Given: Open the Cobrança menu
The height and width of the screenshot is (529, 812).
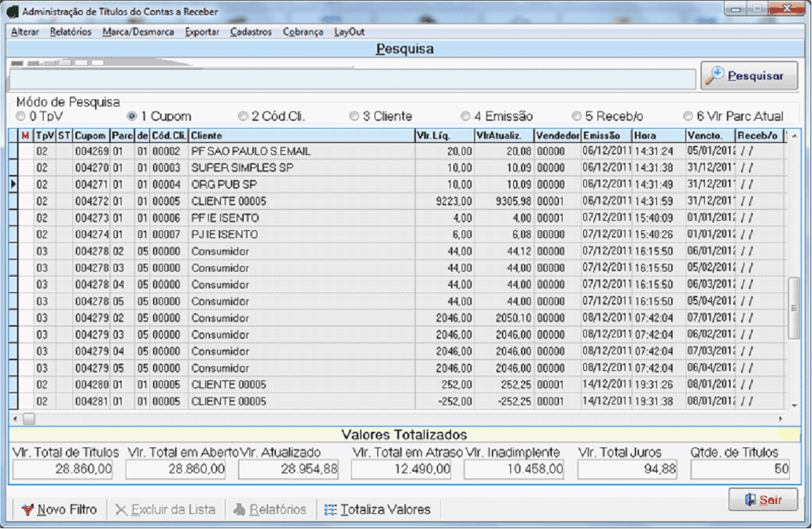Looking at the screenshot, I should click(x=302, y=32).
